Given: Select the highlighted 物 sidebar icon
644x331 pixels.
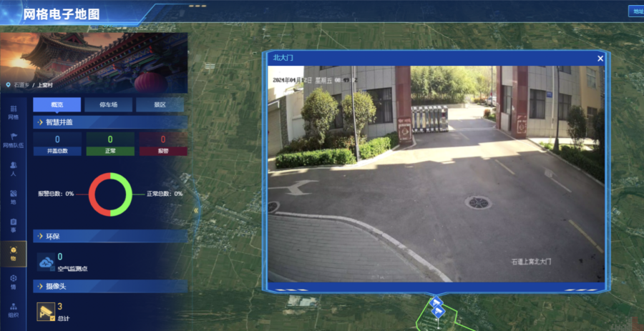Looking at the screenshot, I should coord(13,252).
